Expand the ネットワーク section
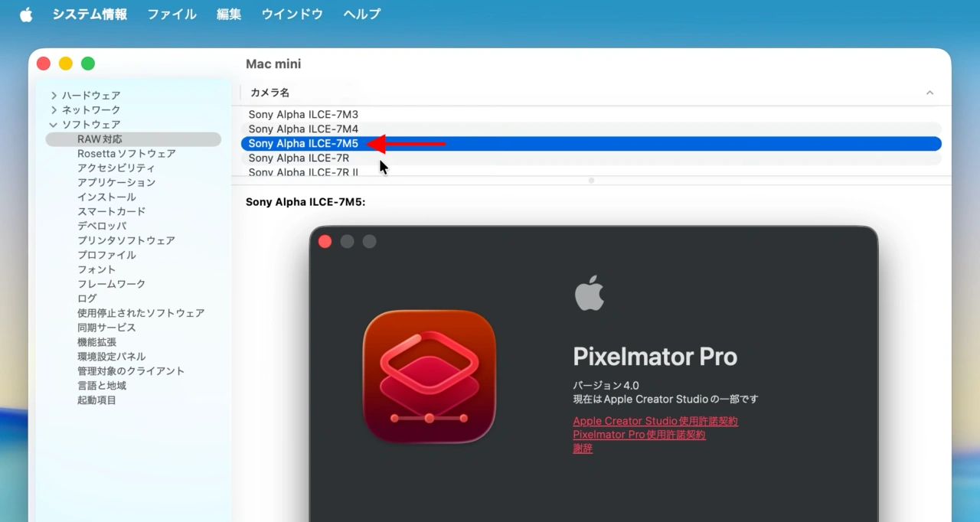Image resolution: width=980 pixels, height=522 pixels. (x=54, y=110)
